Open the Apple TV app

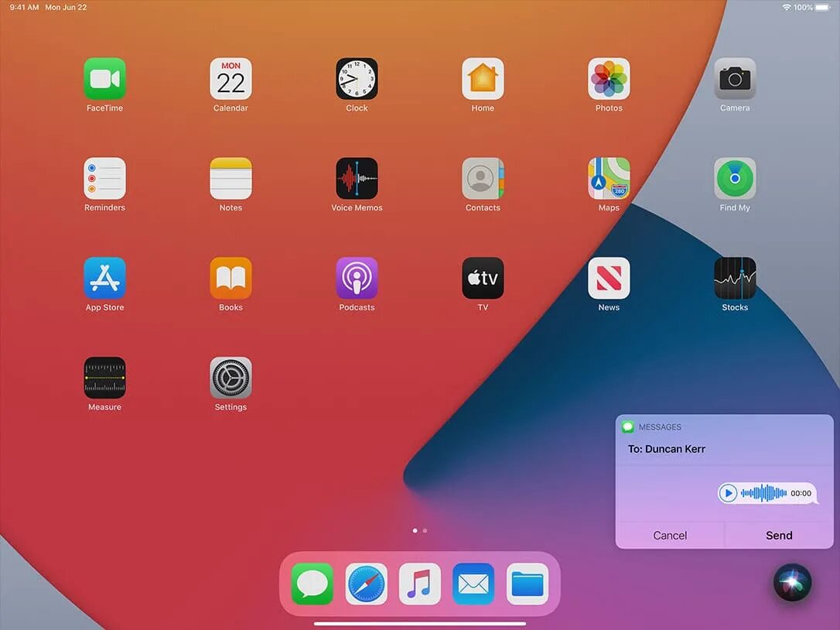pyautogui.click(x=483, y=279)
